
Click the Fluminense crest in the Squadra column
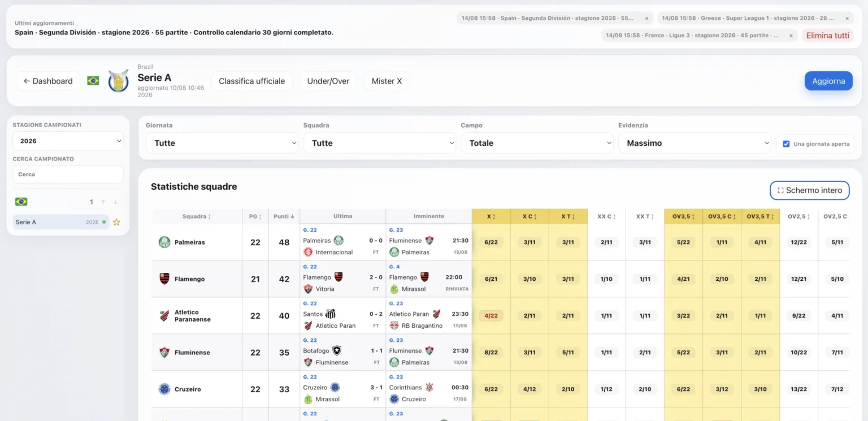164,353
